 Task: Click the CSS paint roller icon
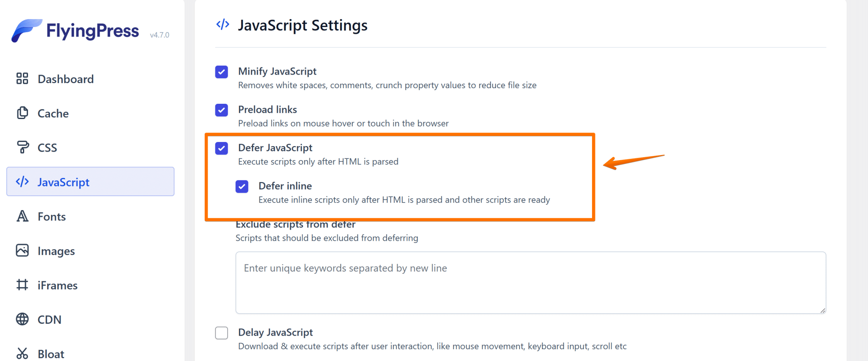click(22, 147)
